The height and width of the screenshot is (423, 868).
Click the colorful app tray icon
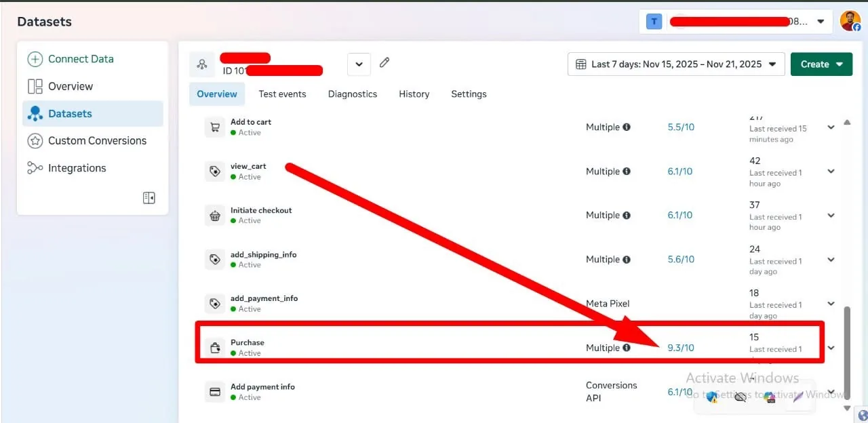point(770,397)
